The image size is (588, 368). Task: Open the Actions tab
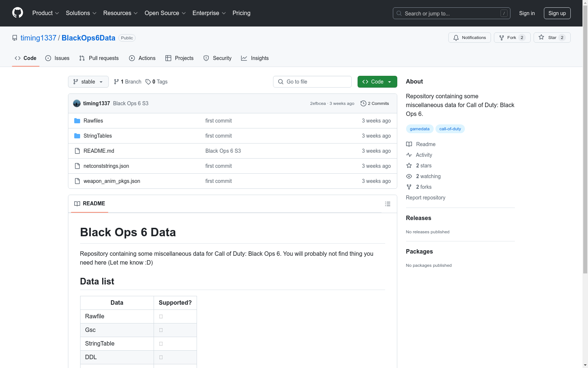(x=142, y=58)
